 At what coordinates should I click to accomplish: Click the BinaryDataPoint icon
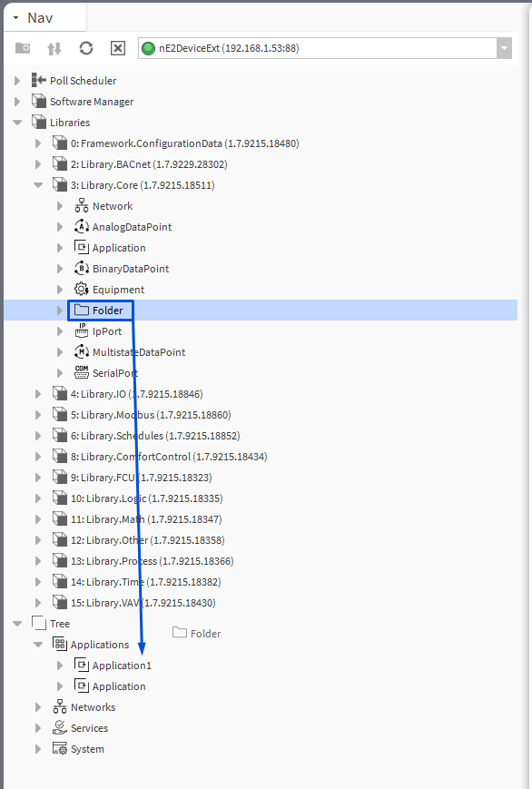point(81,268)
